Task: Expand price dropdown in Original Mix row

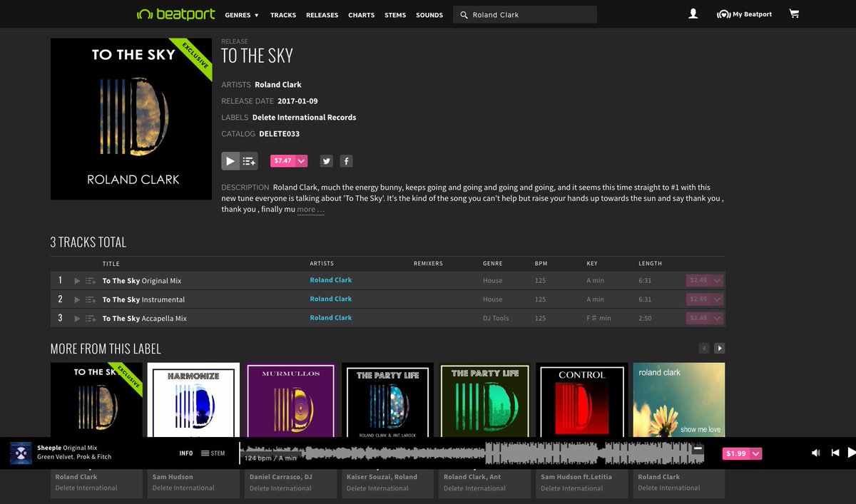Action: coord(717,281)
